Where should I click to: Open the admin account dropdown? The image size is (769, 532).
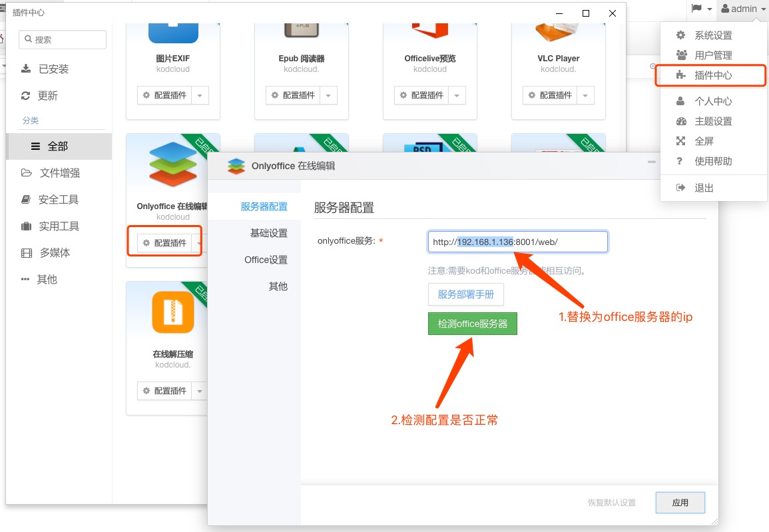pyautogui.click(x=742, y=9)
